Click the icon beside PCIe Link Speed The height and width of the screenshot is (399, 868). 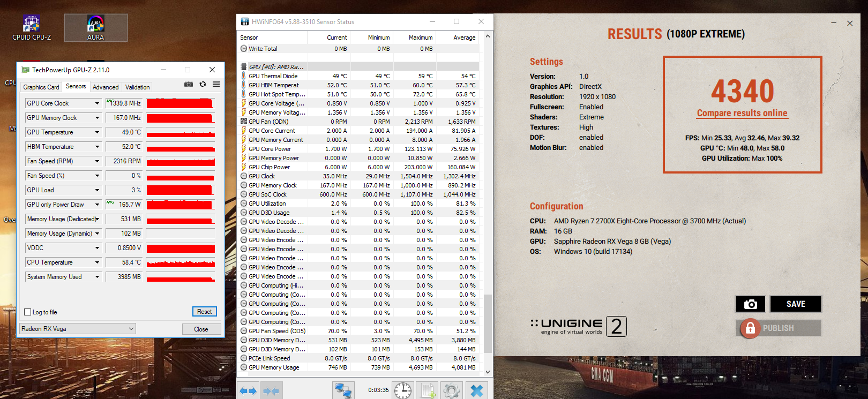[244, 358]
